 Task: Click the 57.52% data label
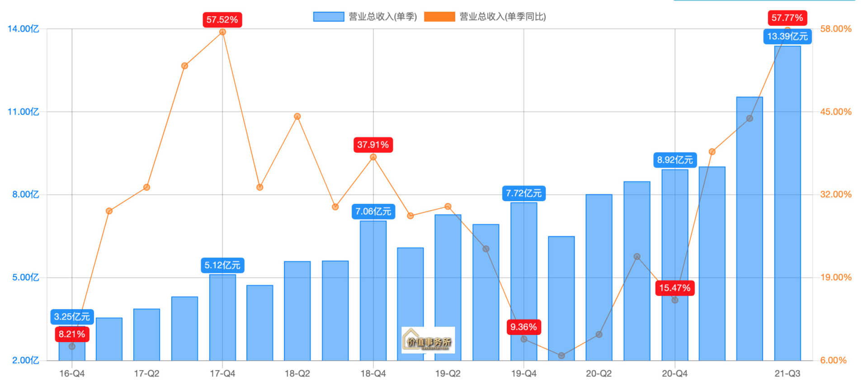point(222,20)
